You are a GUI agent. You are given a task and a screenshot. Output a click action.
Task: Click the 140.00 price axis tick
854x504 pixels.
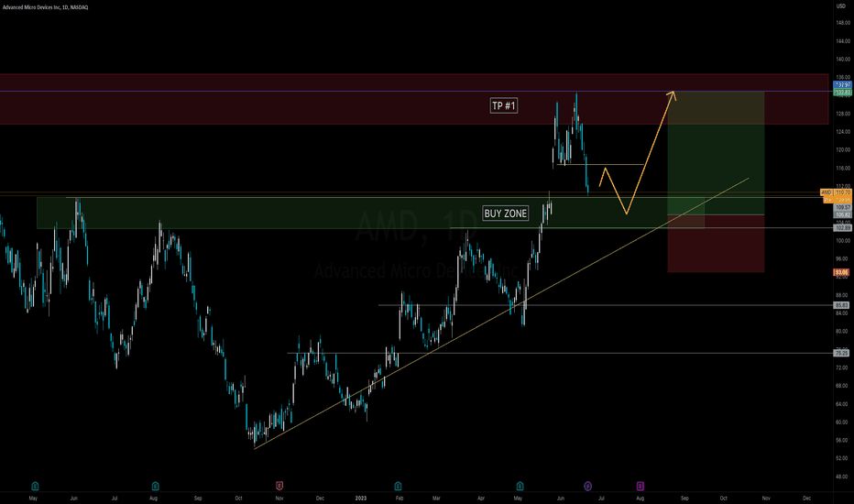pos(843,59)
